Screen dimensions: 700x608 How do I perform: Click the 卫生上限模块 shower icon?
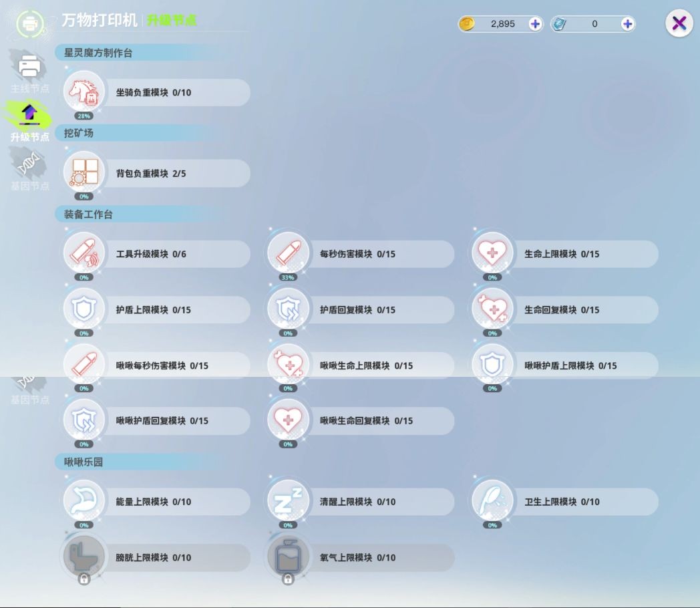(x=492, y=502)
